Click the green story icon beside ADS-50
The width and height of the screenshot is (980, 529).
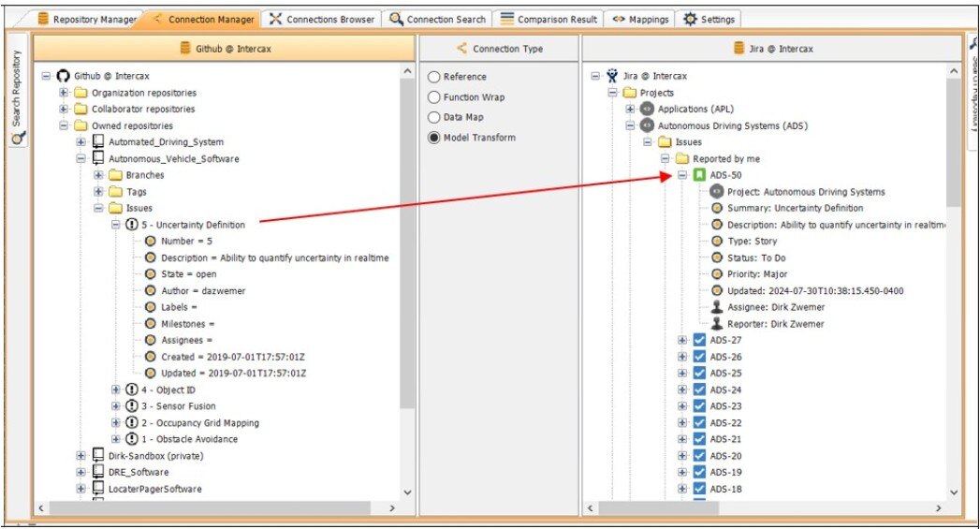pos(699,175)
